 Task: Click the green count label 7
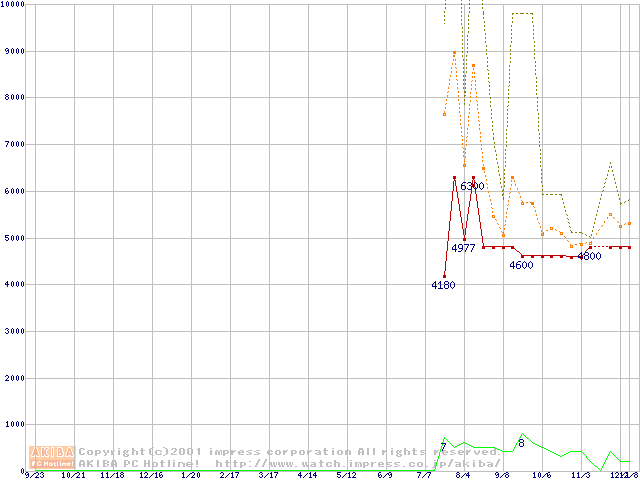[443, 447]
